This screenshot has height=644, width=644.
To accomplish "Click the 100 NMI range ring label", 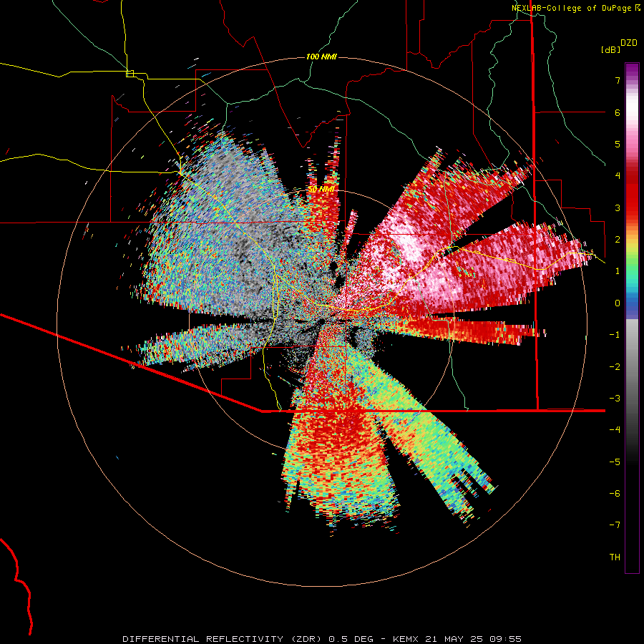I will [x=321, y=57].
